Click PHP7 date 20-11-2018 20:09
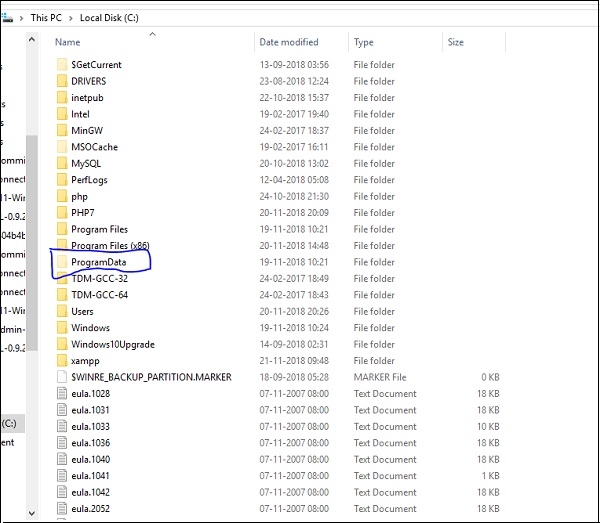This screenshot has width=600, height=523. click(294, 212)
